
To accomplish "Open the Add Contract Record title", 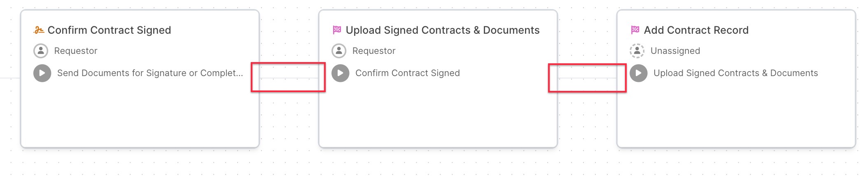I will point(696,30).
